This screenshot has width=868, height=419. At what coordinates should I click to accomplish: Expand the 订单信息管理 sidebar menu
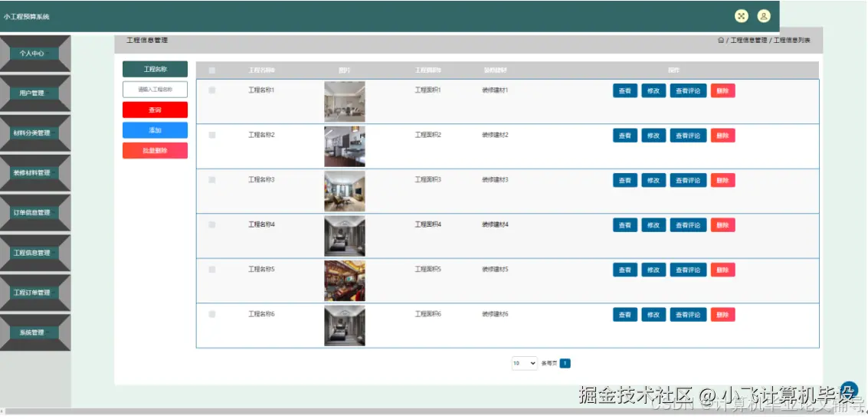pyautogui.click(x=35, y=212)
